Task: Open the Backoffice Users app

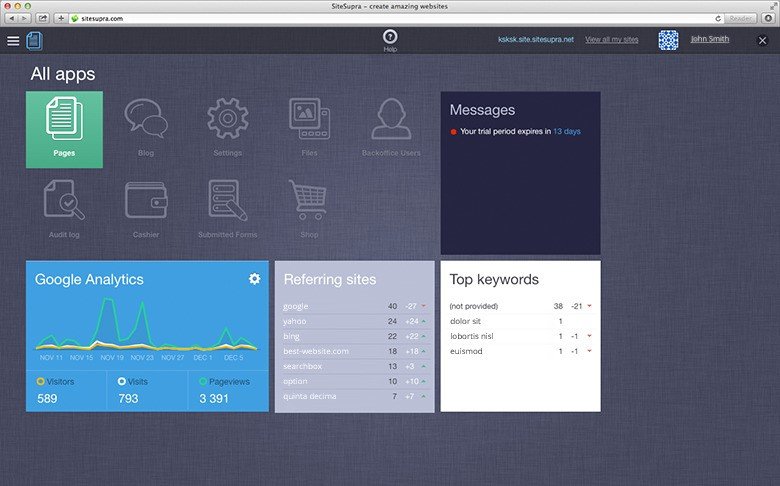Action: coord(391,128)
